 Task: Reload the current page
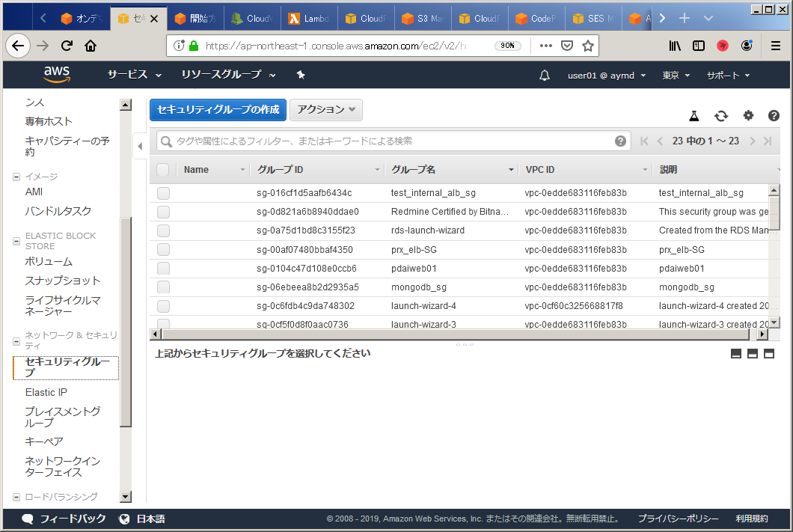tap(67, 46)
